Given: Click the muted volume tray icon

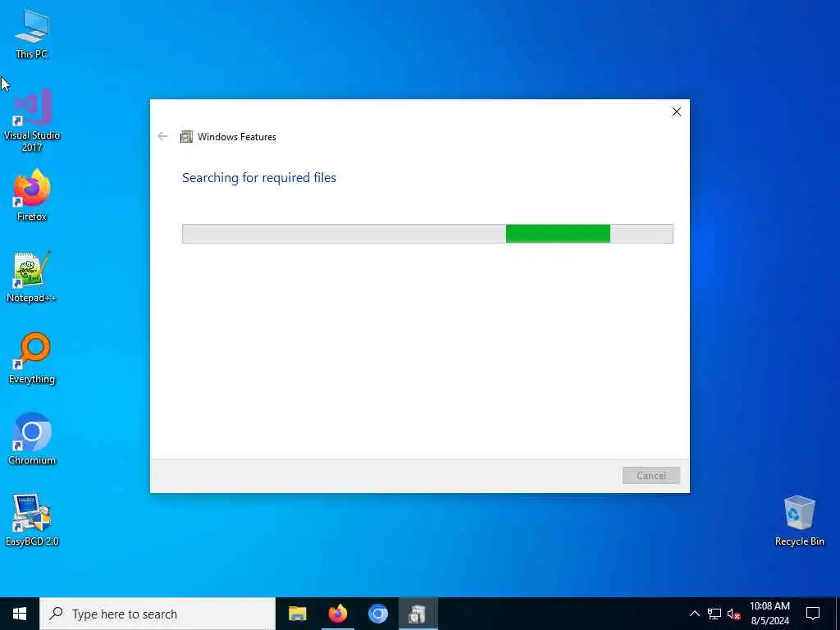Looking at the screenshot, I should [x=733, y=614].
